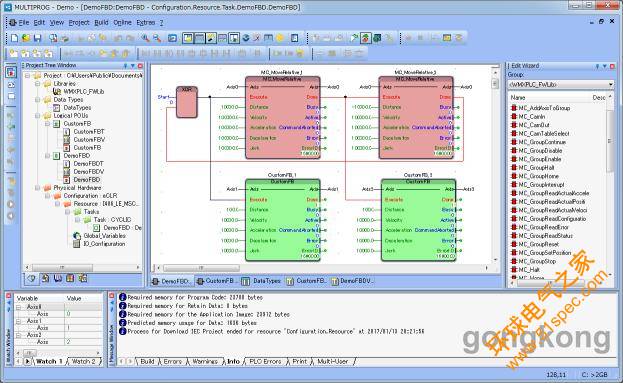Collapse Axis0 in the Watch window
The image size is (623, 383).
(x=18, y=307)
